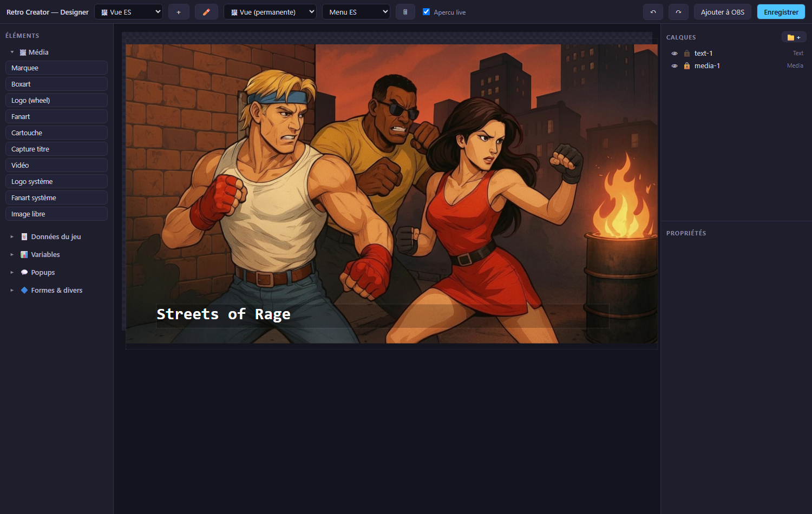812x514 pixels.
Task: Click the pencil edit icon in toolbar
Action: [206, 12]
